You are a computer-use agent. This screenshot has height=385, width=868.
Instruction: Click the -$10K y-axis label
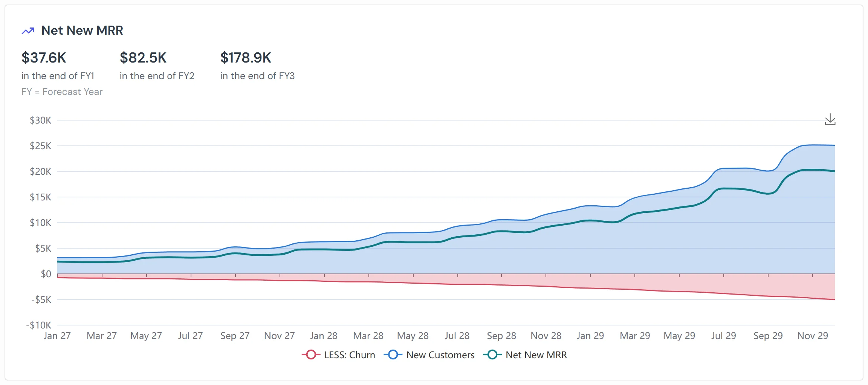tap(38, 325)
